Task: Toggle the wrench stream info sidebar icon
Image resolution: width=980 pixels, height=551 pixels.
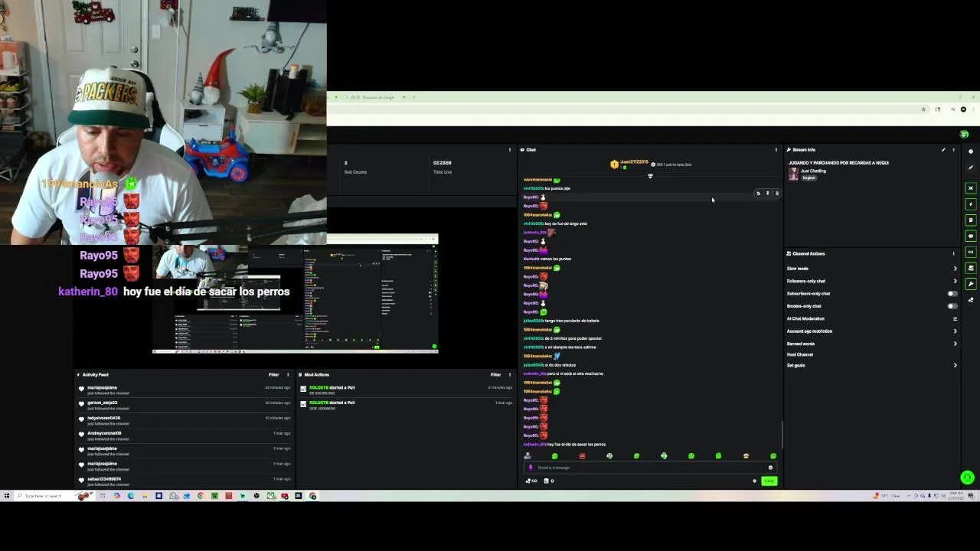Action: click(x=971, y=284)
